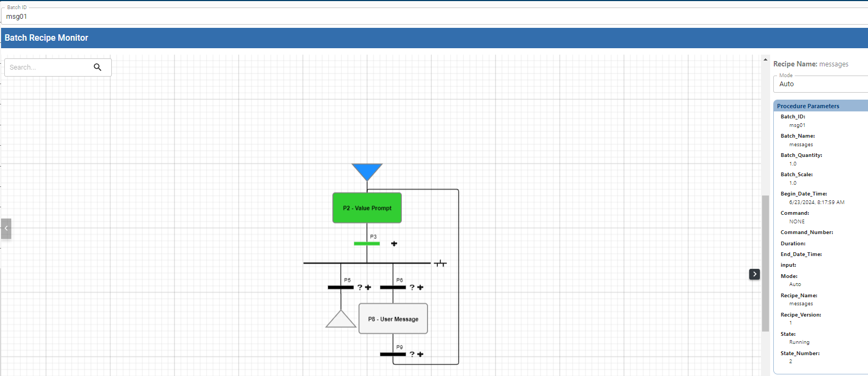Expand the left side panel arrow
Image resolution: width=868 pixels, height=376 pixels.
click(6, 228)
